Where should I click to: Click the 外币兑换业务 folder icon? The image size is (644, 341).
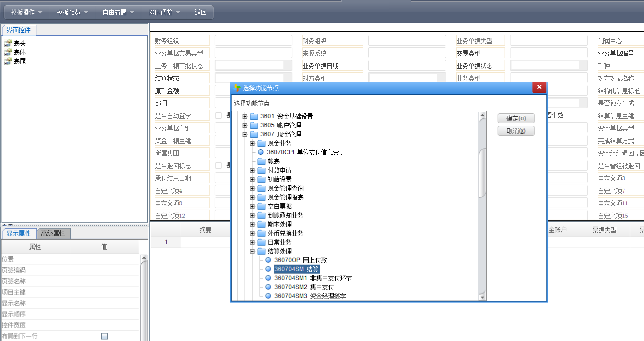point(261,233)
